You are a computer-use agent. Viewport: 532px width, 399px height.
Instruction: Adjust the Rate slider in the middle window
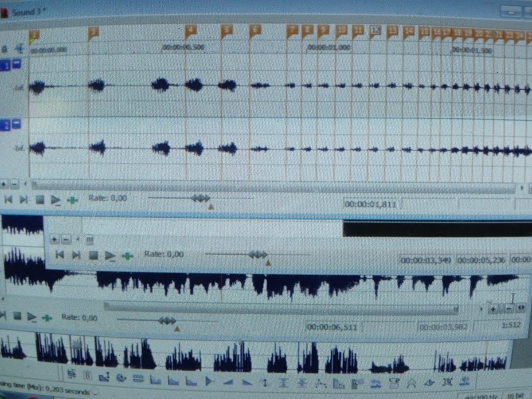tap(258, 254)
